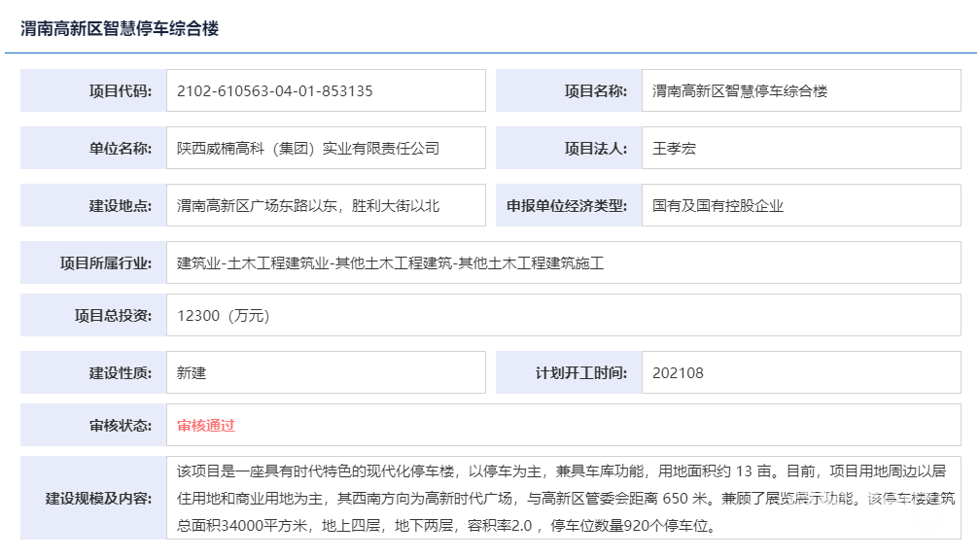Select the 审核状态 label cell
Image resolution: width=980 pixels, height=558 pixels.
coord(94,426)
